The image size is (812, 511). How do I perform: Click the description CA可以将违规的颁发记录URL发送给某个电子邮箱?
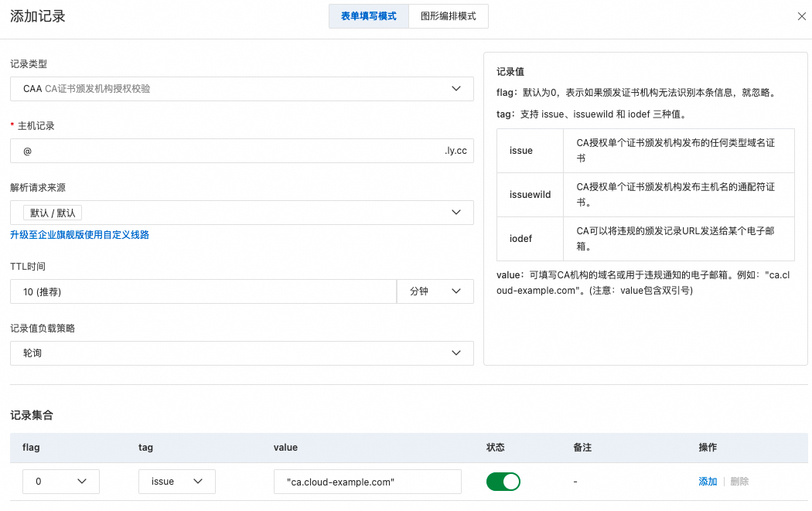pyautogui.click(x=676, y=239)
